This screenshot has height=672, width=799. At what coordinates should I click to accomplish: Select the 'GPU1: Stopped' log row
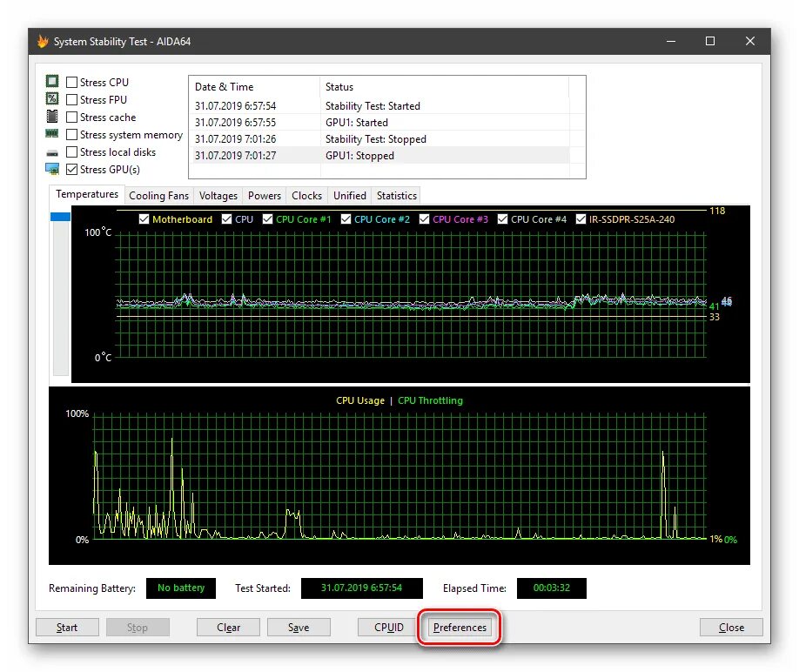[379, 156]
